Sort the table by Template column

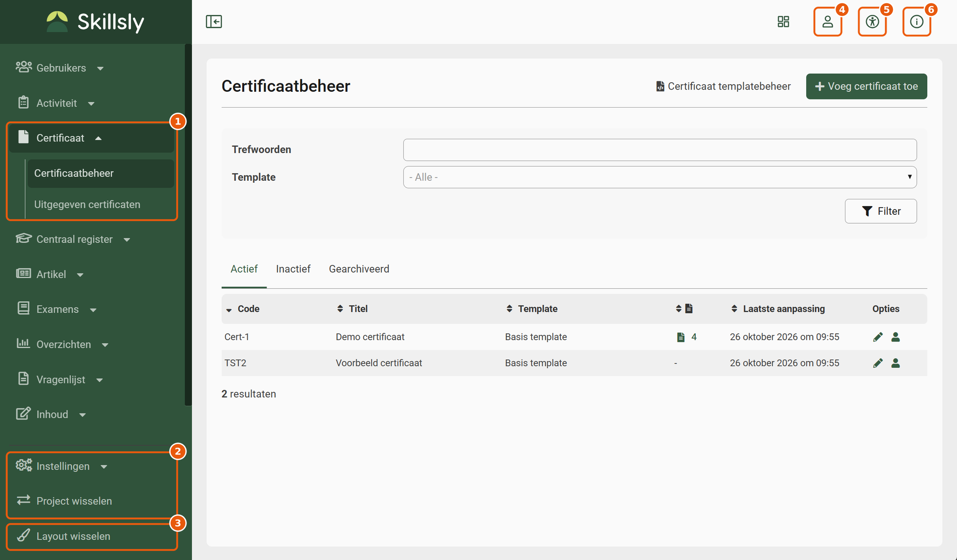(532, 309)
